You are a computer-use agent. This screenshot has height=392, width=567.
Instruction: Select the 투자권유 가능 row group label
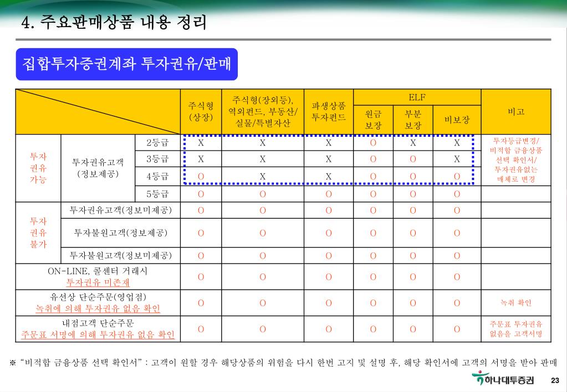(38, 168)
